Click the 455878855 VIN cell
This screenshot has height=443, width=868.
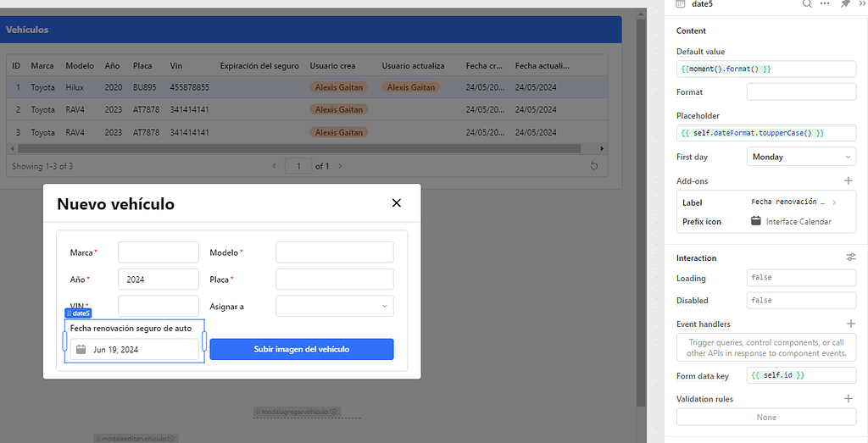(x=189, y=87)
